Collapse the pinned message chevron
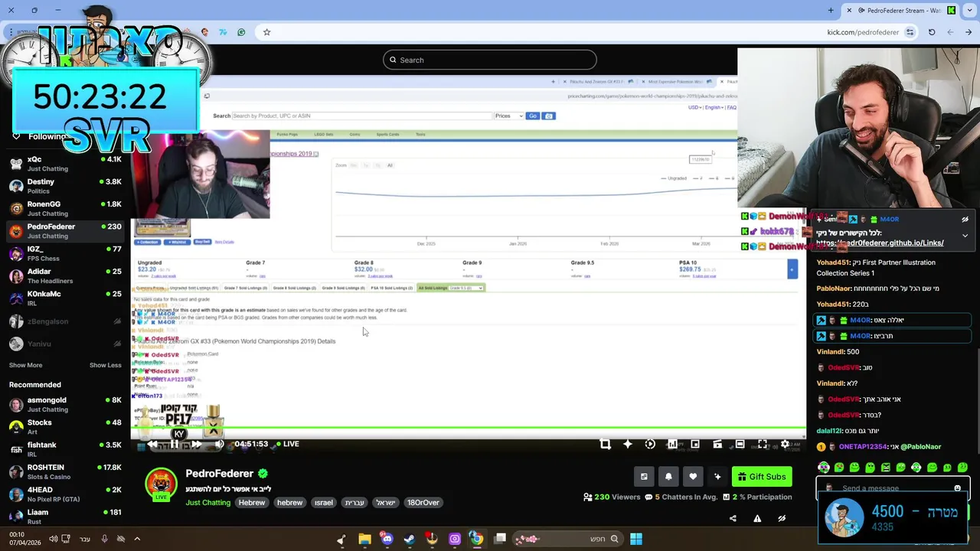Image resolution: width=980 pixels, height=551 pixels. coord(965,236)
